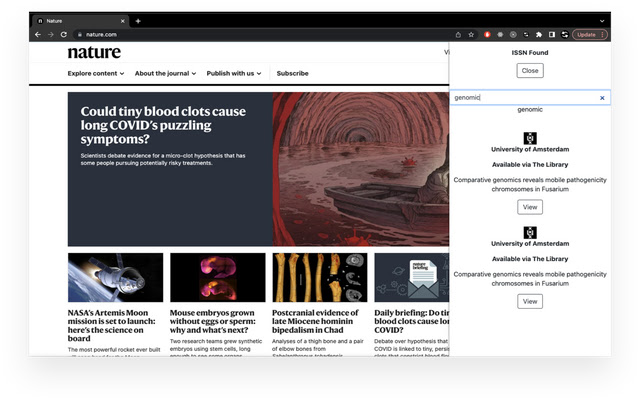The height and width of the screenshot is (400, 640).
Task: Open the bones thumbnail image
Action: tap(320, 278)
